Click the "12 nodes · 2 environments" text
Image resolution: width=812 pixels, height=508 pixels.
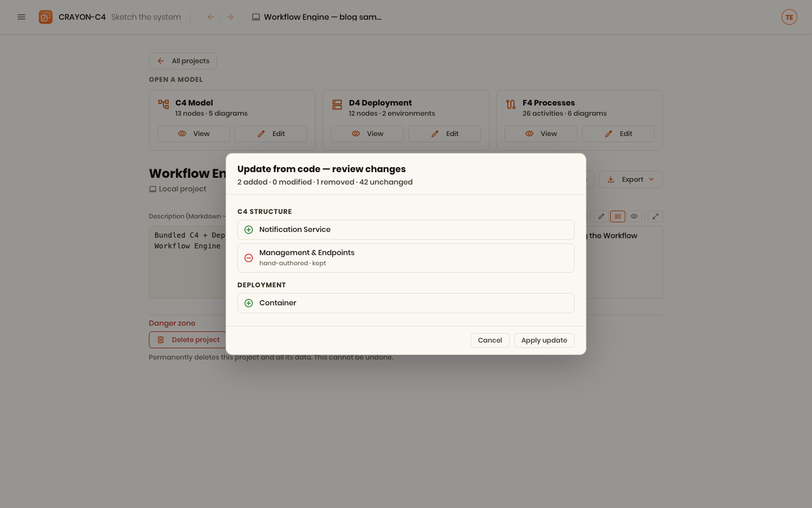392,113
